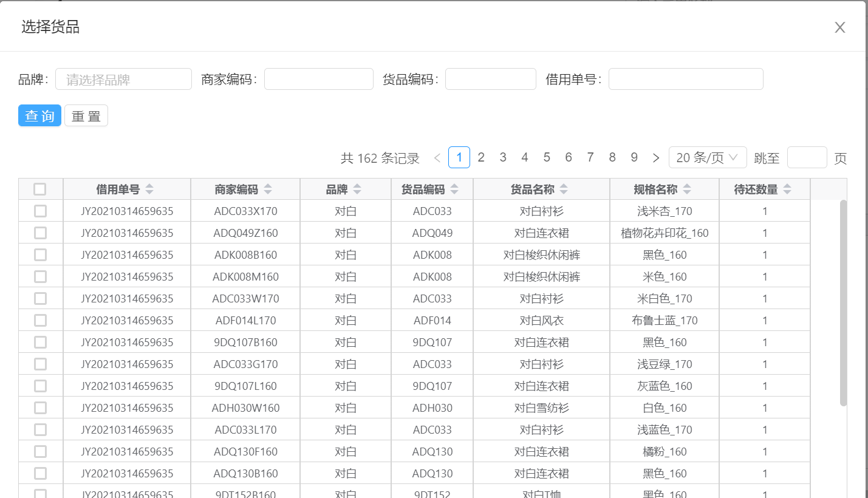Sort by 借用单号 column sort icon

(x=149, y=189)
